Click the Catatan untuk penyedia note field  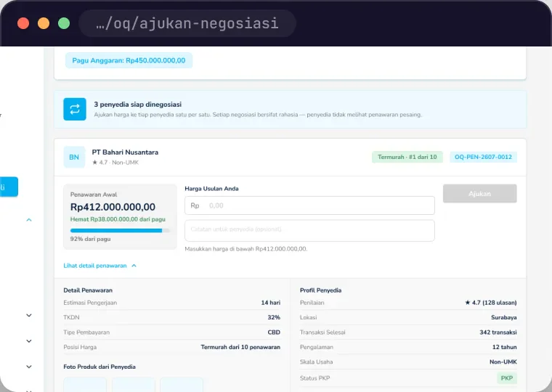[309, 231]
